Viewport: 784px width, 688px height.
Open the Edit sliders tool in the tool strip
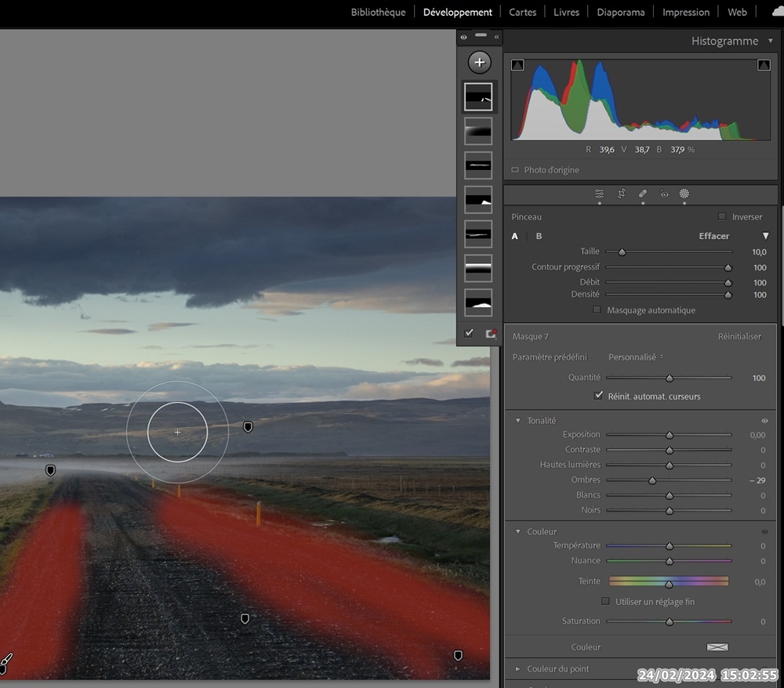(x=599, y=194)
